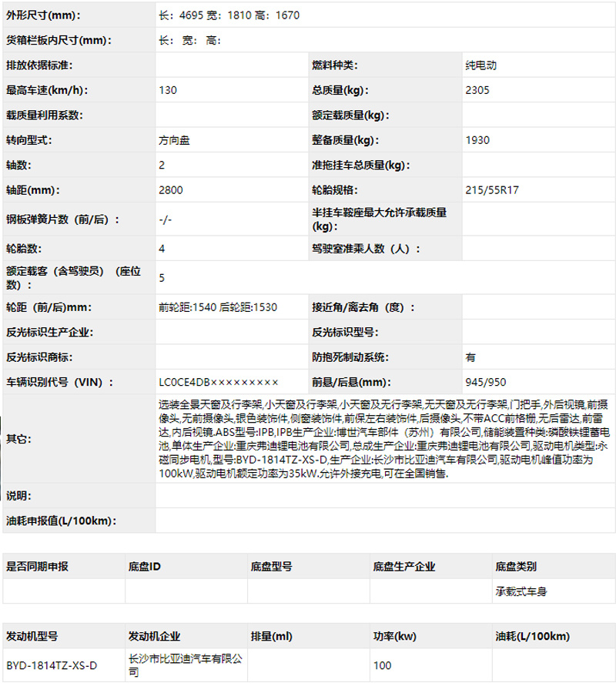
Task: Select rated passengers value 5
Action: tap(162, 278)
